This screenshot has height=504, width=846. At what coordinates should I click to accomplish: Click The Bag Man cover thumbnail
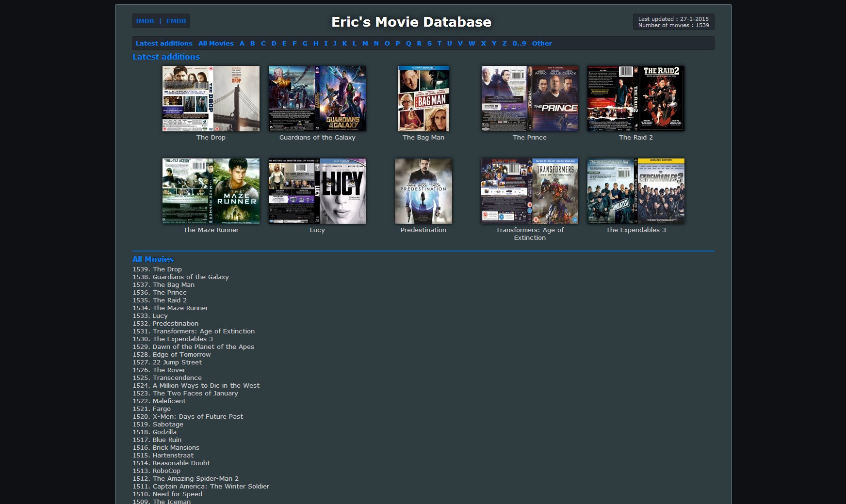click(423, 99)
